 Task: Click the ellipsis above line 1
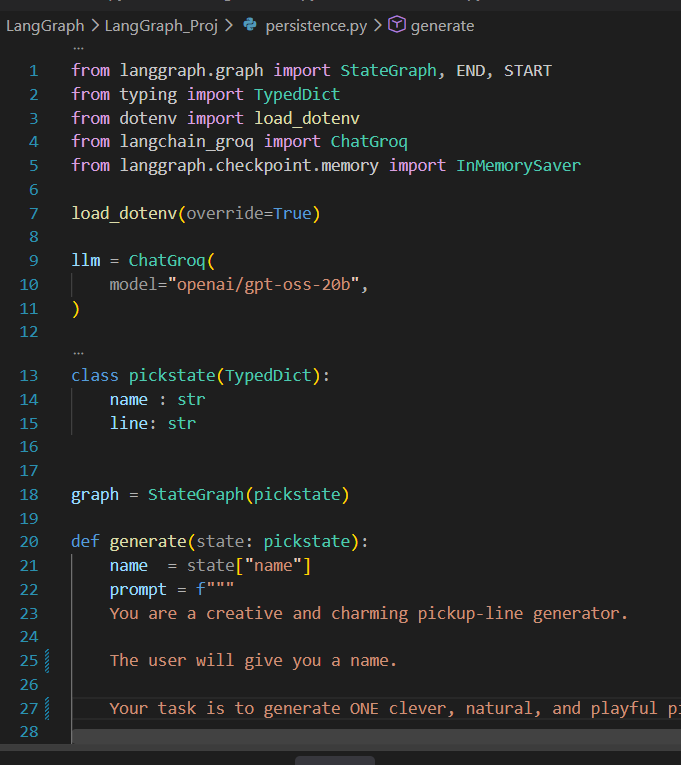78,48
